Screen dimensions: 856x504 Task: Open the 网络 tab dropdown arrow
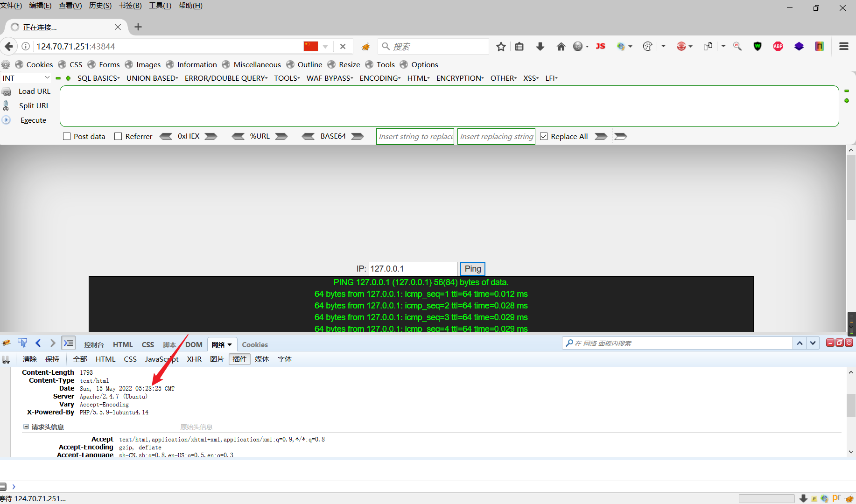pyautogui.click(x=229, y=344)
